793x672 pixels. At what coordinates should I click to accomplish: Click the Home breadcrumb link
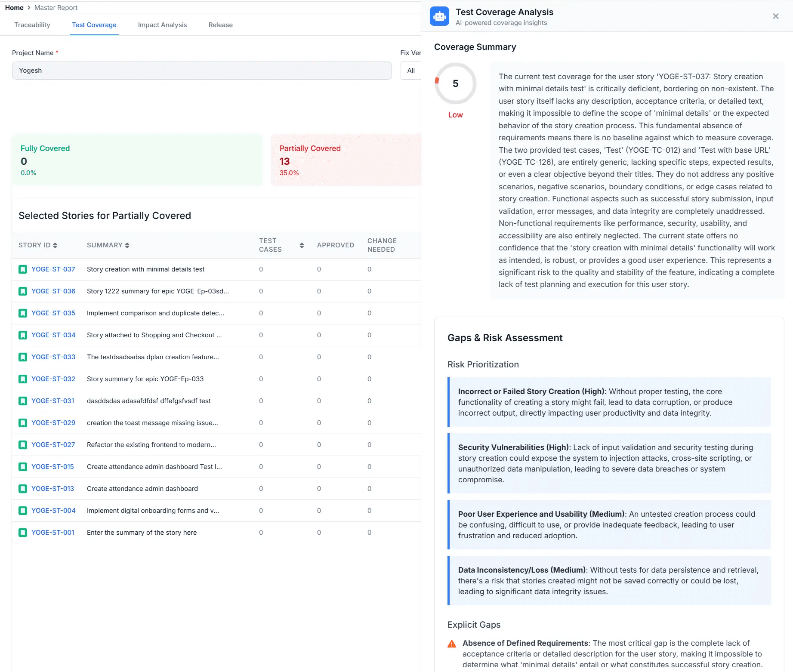[x=14, y=8]
